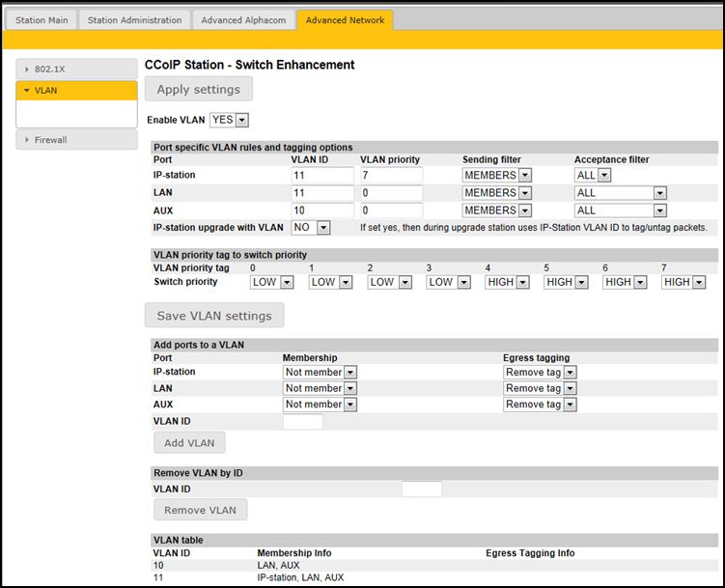The image size is (725, 588).
Task: Switch to the Station Main tab
Action: pyautogui.click(x=42, y=20)
